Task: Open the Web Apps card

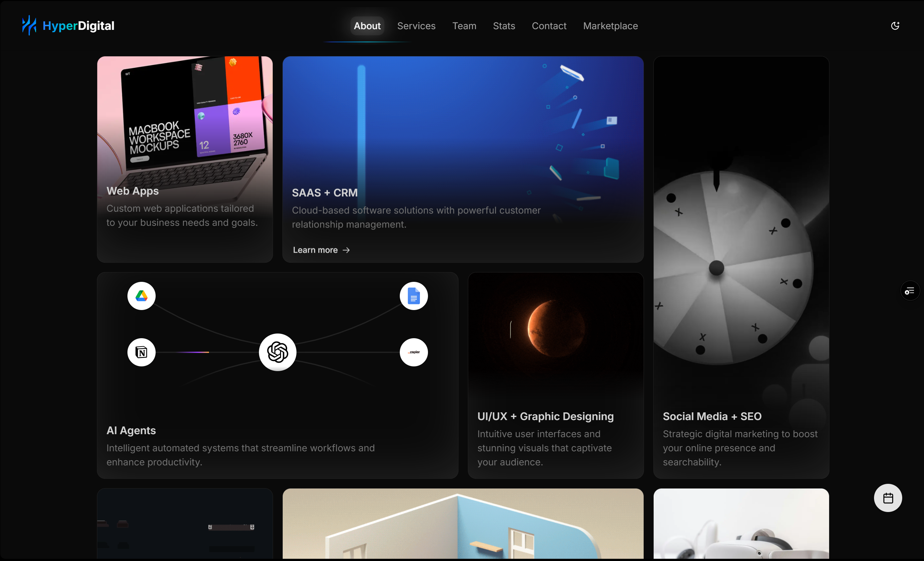Action: pos(184,159)
